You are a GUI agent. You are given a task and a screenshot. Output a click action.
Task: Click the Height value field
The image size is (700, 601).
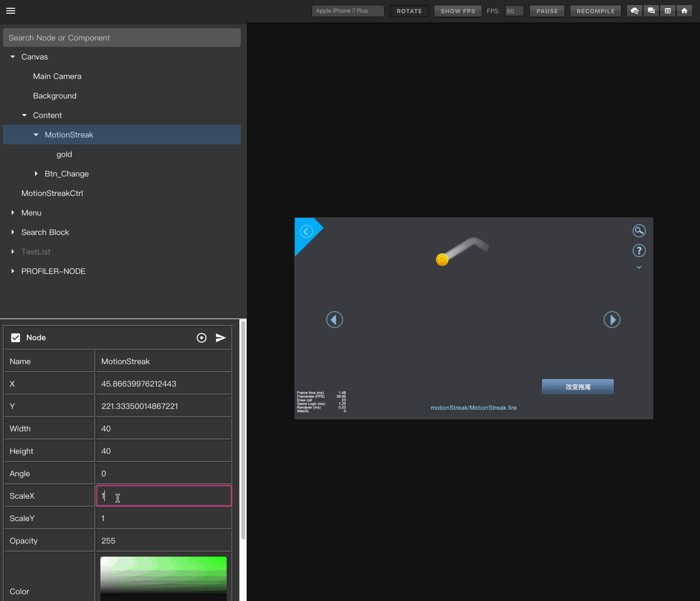(164, 451)
